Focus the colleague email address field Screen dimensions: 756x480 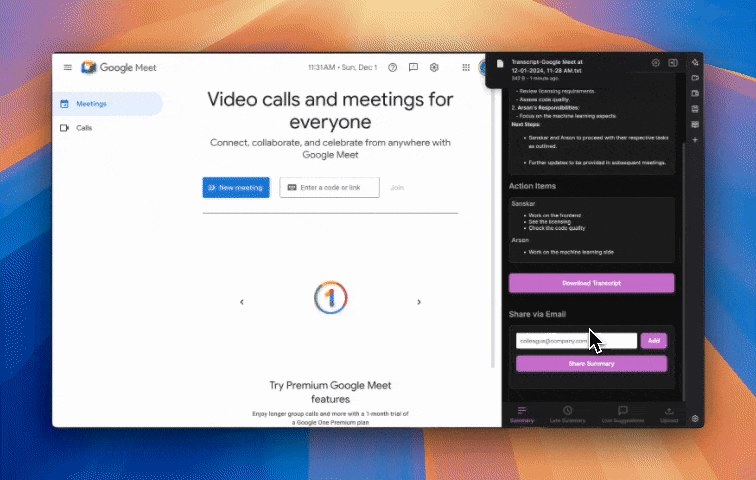click(575, 341)
